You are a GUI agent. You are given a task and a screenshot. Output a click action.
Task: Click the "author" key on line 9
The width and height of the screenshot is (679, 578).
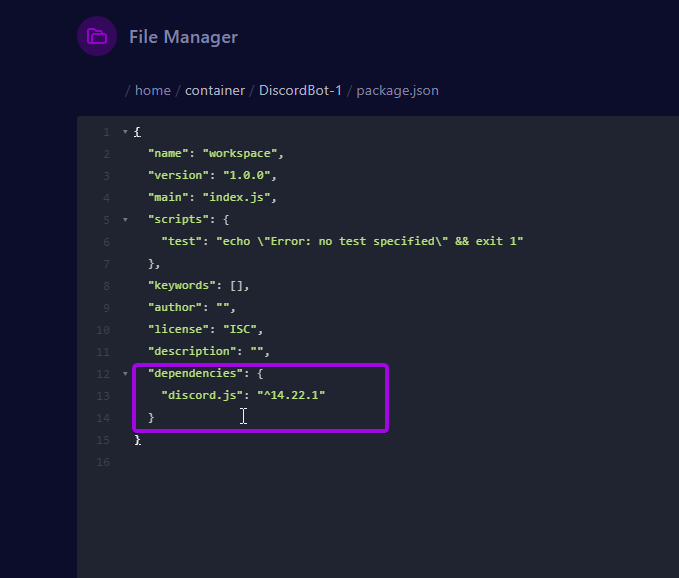coord(175,307)
